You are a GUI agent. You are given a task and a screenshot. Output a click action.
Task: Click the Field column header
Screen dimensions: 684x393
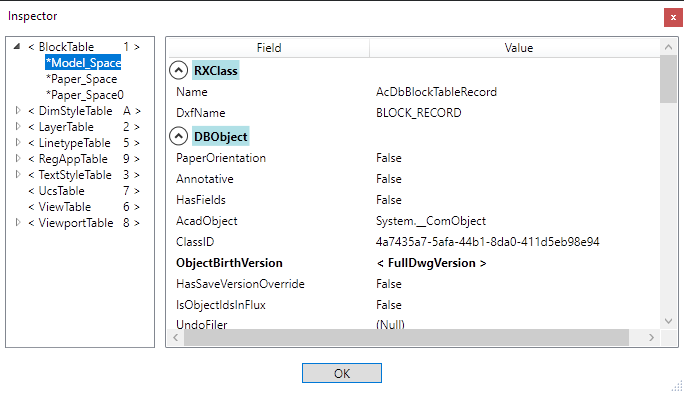pos(269,48)
